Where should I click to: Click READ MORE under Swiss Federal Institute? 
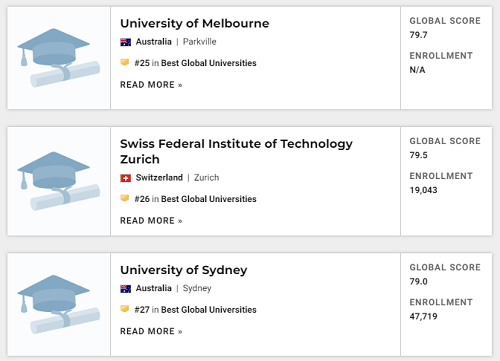click(151, 221)
